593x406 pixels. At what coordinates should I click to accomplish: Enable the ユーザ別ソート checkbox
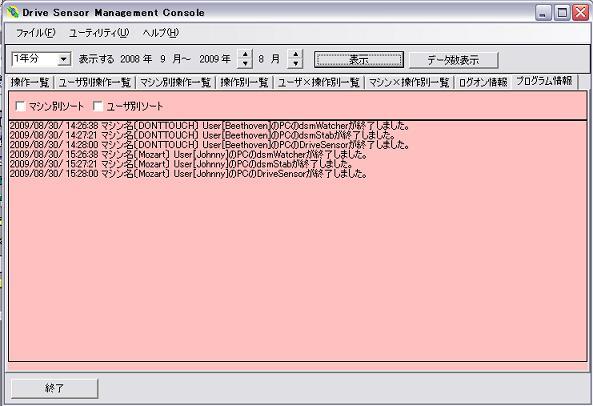pos(98,106)
